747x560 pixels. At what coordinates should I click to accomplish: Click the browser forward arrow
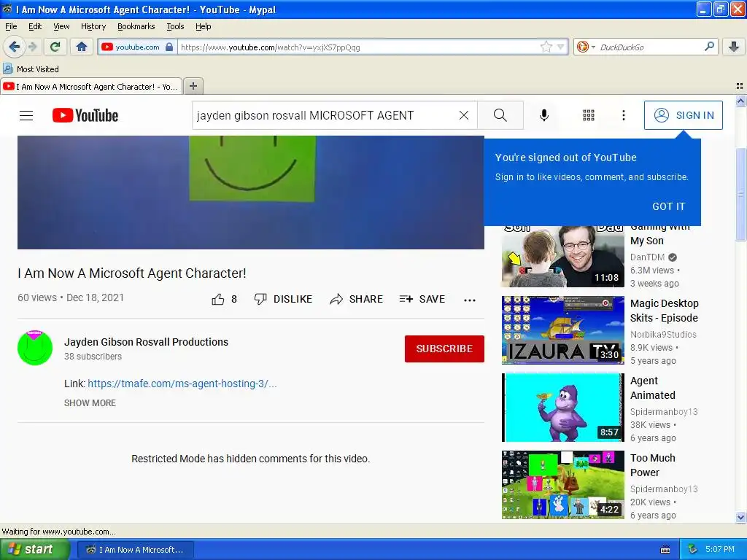click(33, 47)
